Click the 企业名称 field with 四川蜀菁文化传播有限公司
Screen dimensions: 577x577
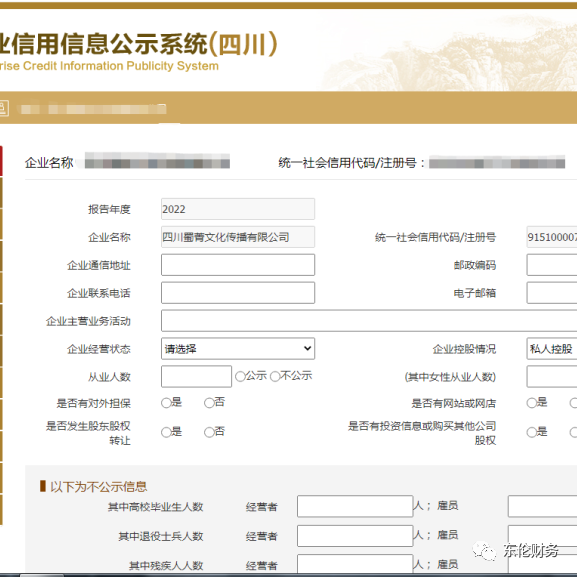238,237
